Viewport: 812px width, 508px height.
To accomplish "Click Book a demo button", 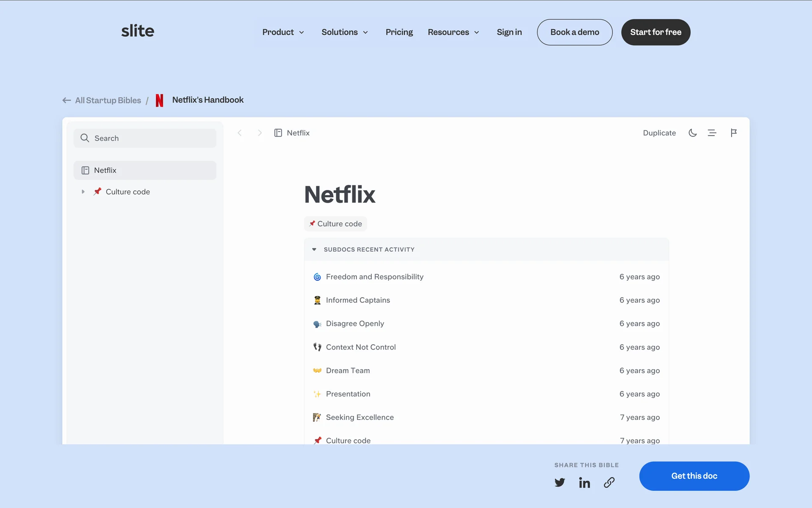I will (574, 32).
